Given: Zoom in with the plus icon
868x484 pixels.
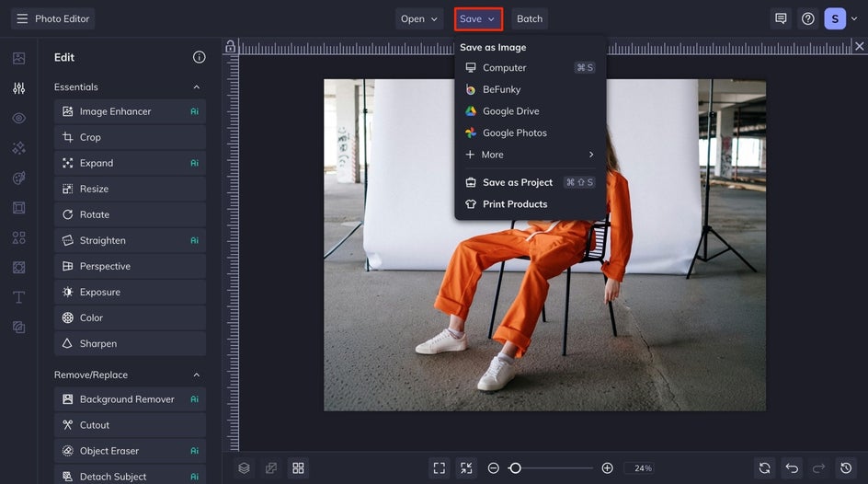Looking at the screenshot, I should (x=607, y=468).
